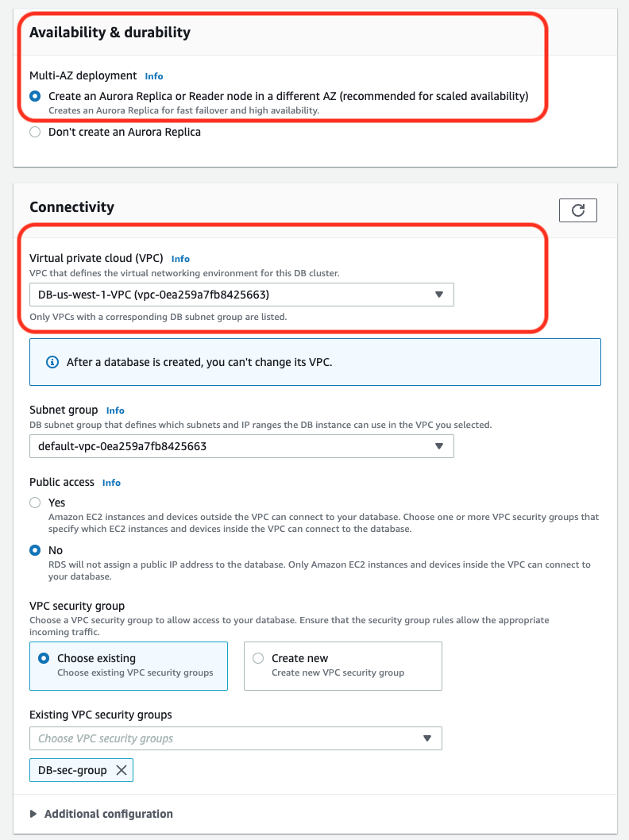Image resolution: width=629 pixels, height=840 pixels.
Task: Open the Choose VPC security groups dropdown
Action: (x=236, y=738)
